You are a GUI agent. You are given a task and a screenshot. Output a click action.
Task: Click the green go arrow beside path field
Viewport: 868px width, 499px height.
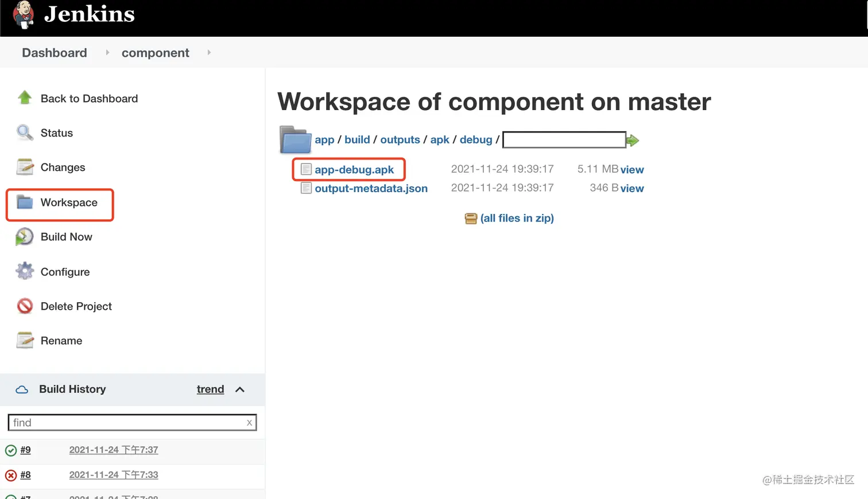tap(633, 141)
